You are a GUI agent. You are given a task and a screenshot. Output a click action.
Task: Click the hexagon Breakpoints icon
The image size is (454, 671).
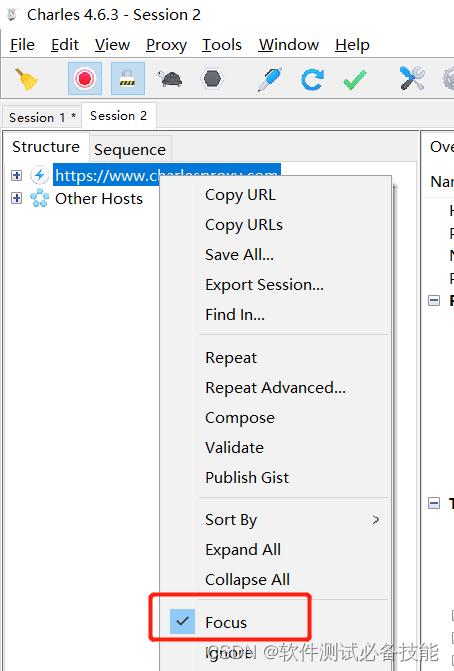212,79
